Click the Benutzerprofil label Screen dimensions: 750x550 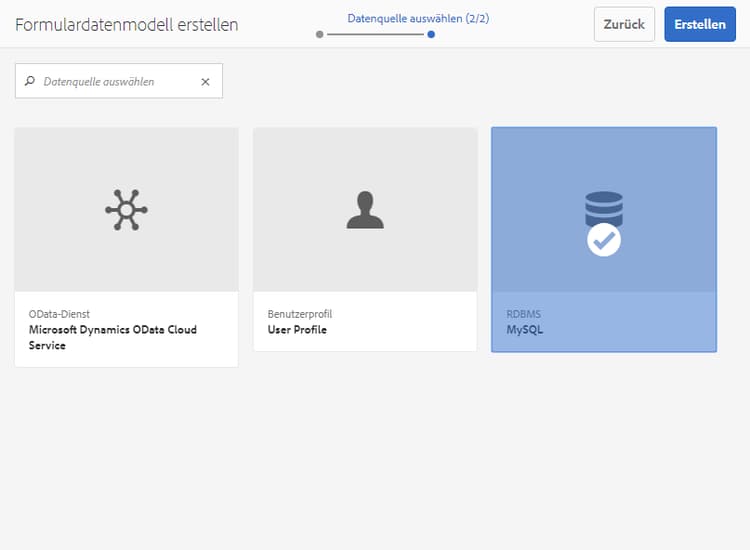pos(299,314)
